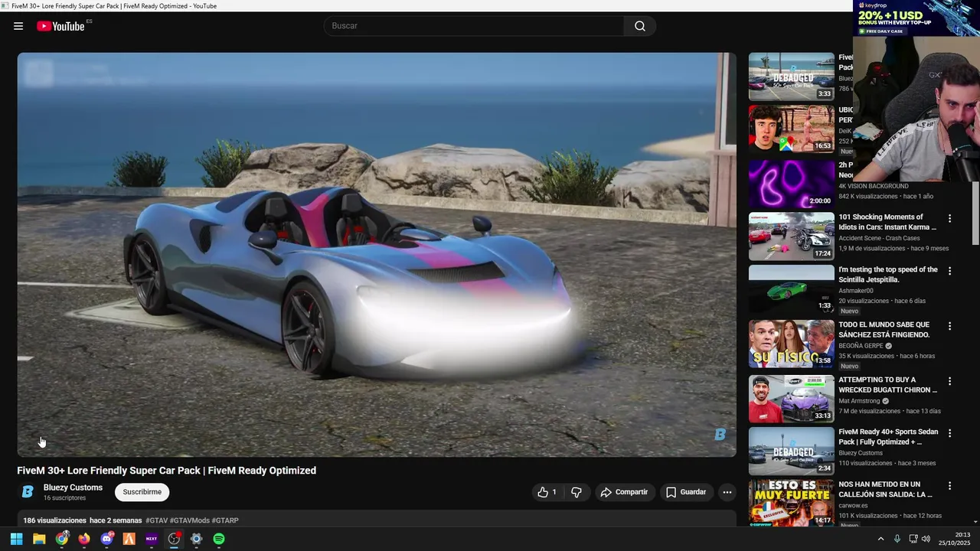Show hidden system tray icons chevron
The width and height of the screenshot is (980, 551).
point(880,539)
